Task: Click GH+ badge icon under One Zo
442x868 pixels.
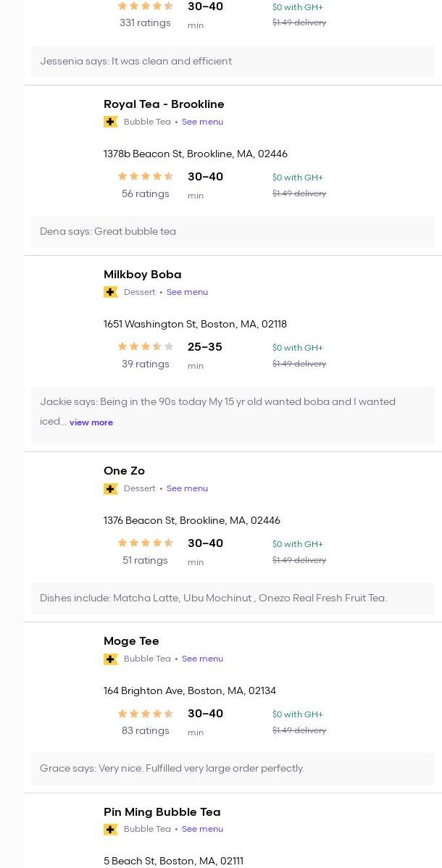Action: (x=111, y=488)
